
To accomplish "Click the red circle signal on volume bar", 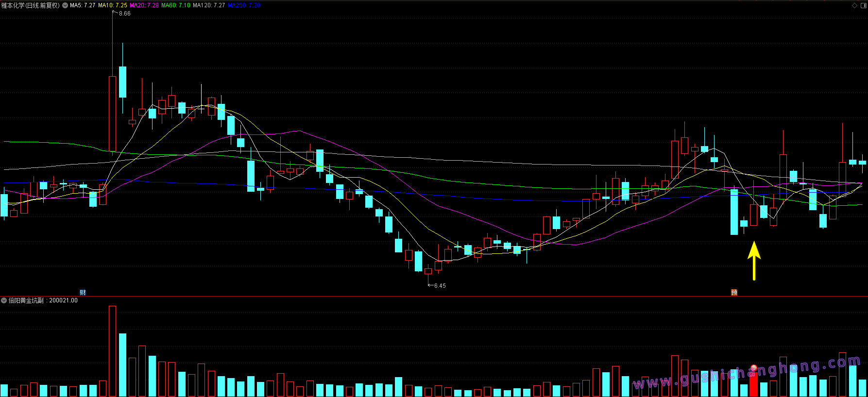I will coord(754,367).
